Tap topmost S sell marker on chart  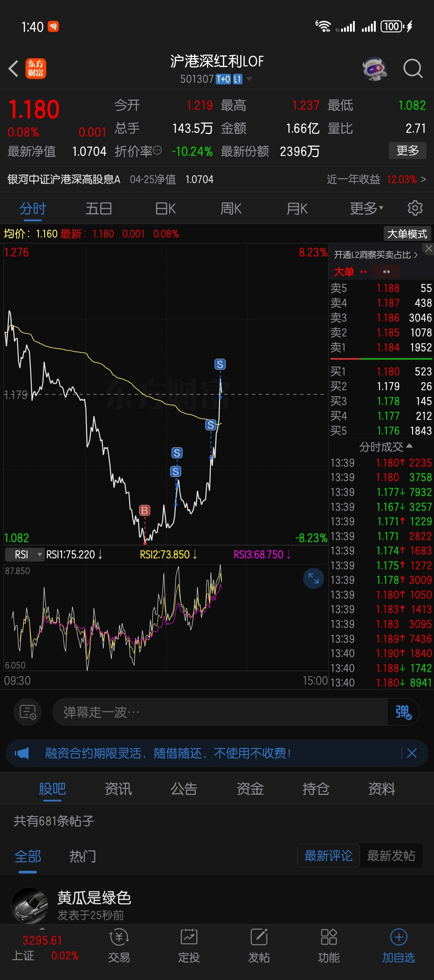[220, 365]
